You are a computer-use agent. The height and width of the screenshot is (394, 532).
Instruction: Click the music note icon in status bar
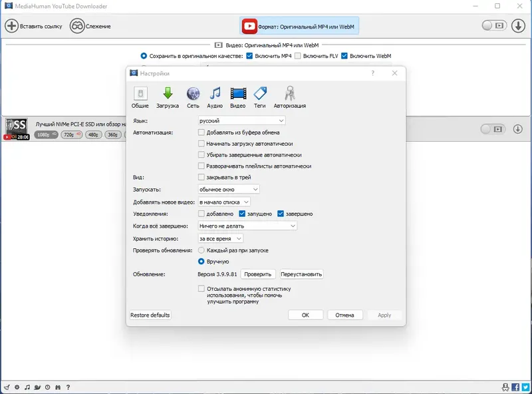click(x=27, y=387)
